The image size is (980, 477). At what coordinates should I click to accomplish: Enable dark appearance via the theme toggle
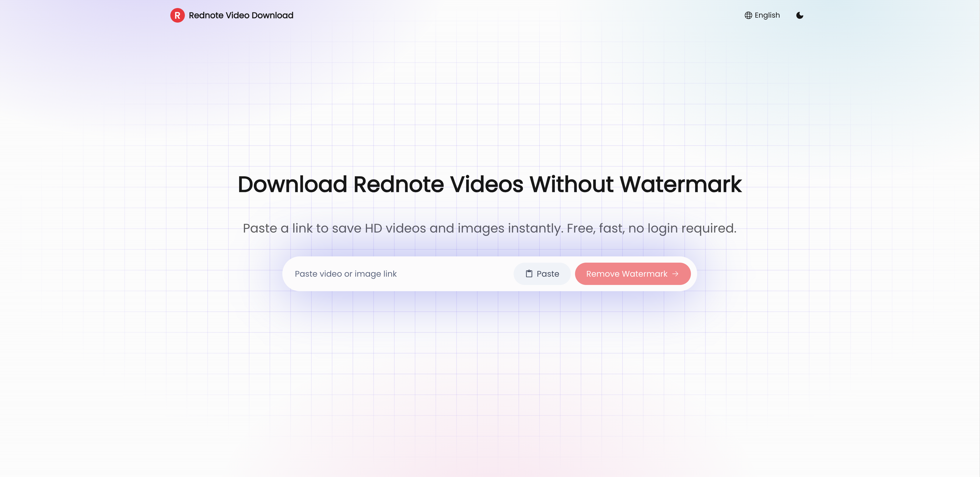(x=800, y=15)
